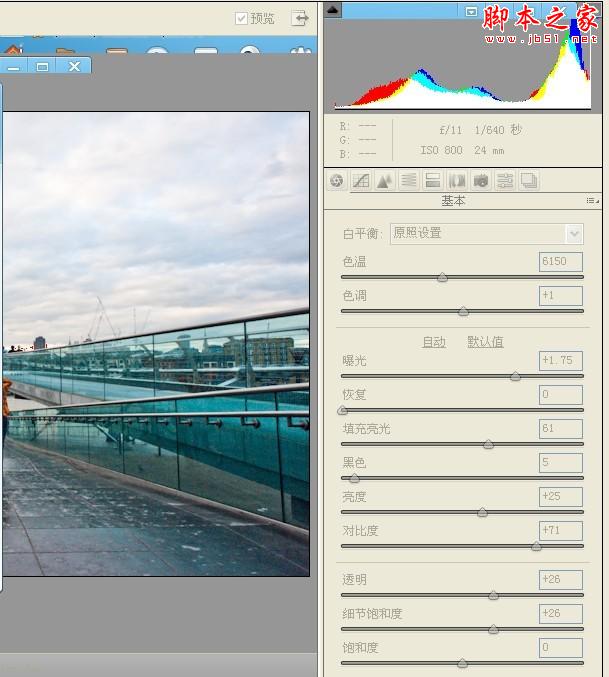Image resolution: width=609 pixels, height=677 pixels.
Task: Click the 填充亮光 slider handle
Action: [x=488, y=444]
